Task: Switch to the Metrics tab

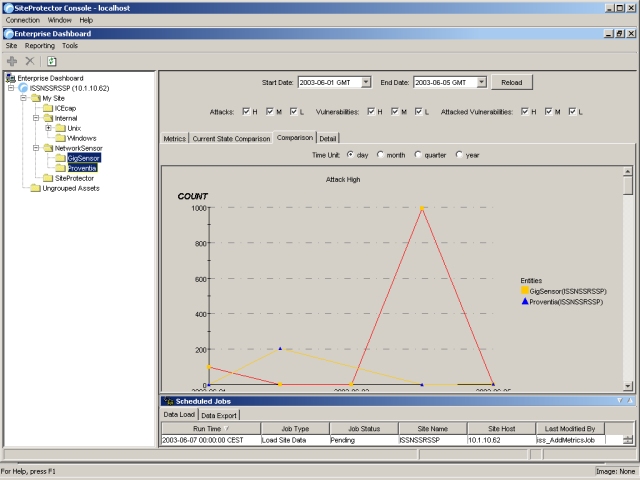Action: 175,138
